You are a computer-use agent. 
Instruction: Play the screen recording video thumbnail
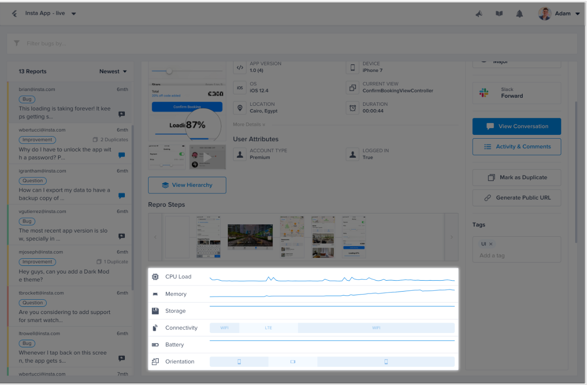point(207,157)
